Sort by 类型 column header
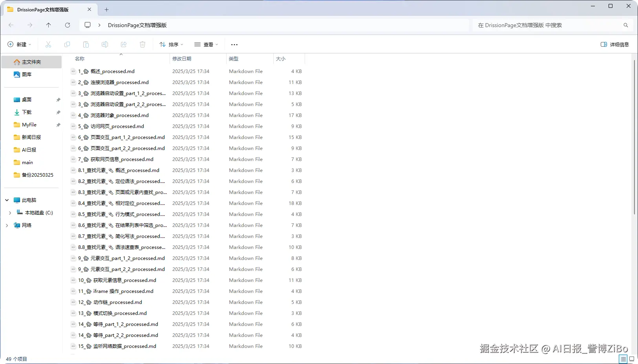Image resolution: width=638 pixels, height=364 pixels. (x=250, y=59)
